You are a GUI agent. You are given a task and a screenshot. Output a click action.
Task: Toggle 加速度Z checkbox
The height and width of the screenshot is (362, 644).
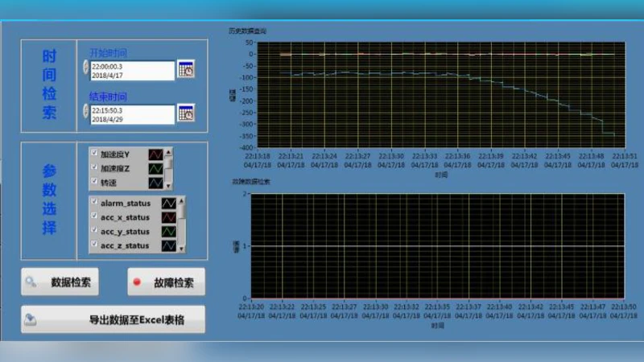[94, 167]
